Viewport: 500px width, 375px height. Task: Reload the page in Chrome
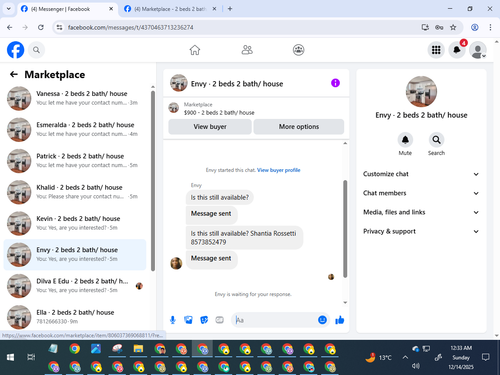41,27
